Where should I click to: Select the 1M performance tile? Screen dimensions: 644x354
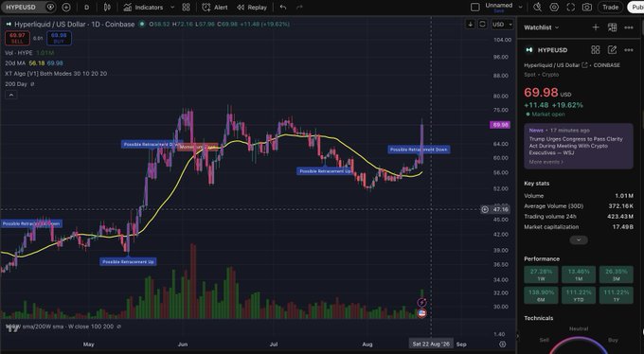point(579,274)
